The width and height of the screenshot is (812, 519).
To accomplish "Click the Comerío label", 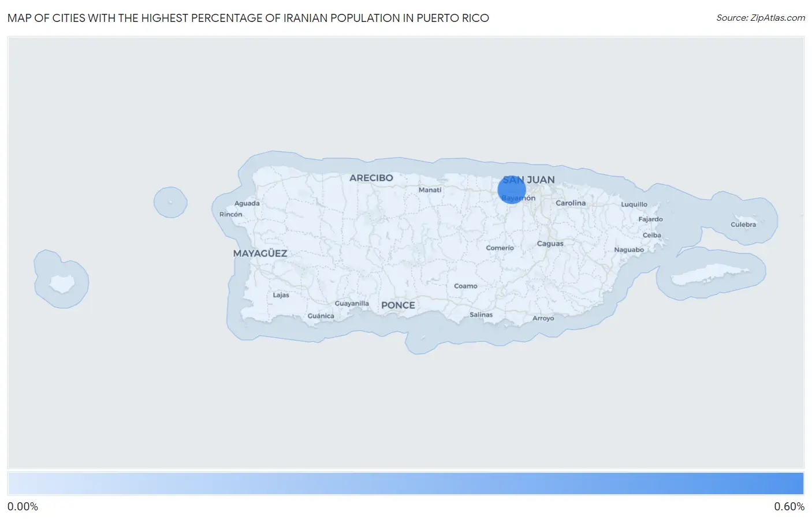I will (500, 248).
